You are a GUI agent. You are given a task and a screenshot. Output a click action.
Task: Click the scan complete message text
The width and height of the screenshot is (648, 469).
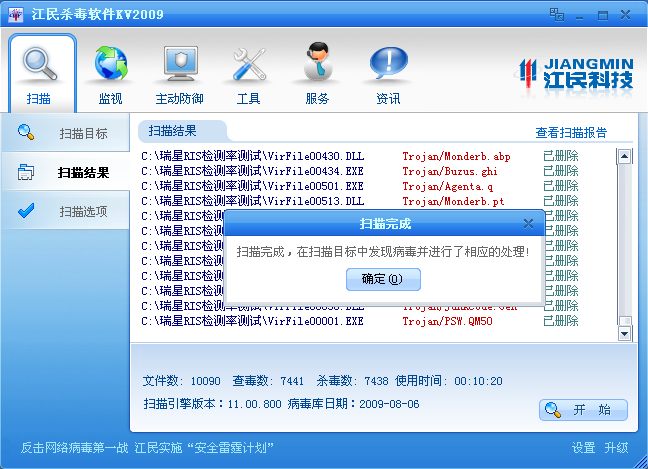click(x=383, y=252)
